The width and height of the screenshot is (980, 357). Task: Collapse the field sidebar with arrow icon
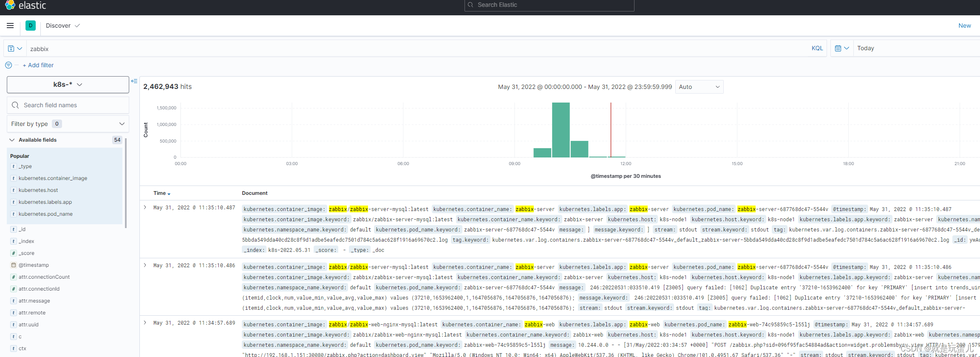coord(134,81)
